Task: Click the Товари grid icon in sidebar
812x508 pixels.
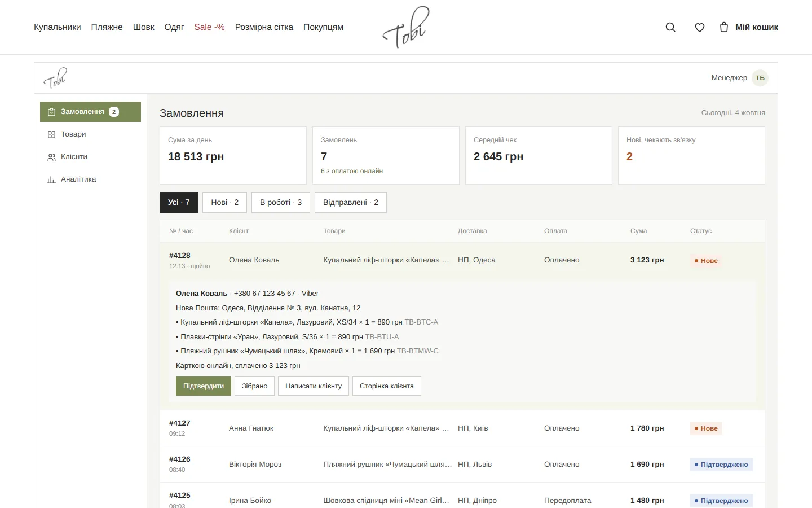Action: point(51,134)
